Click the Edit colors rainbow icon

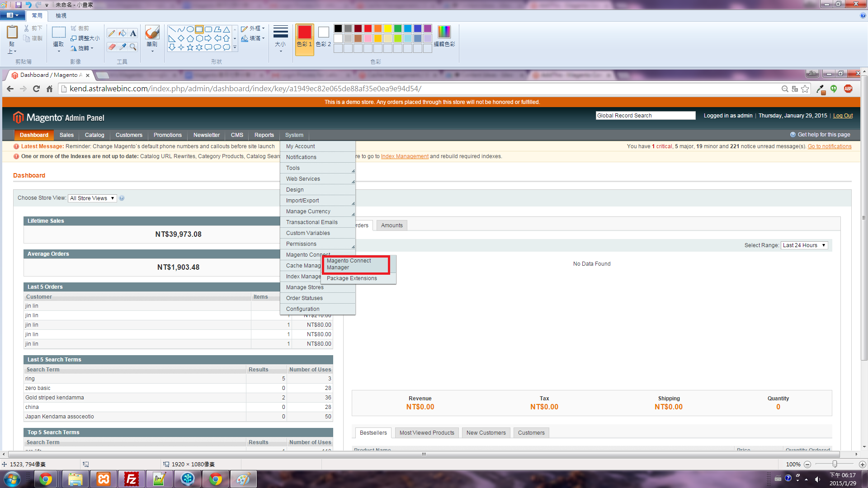pyautogui.click(x=444, y=32)
